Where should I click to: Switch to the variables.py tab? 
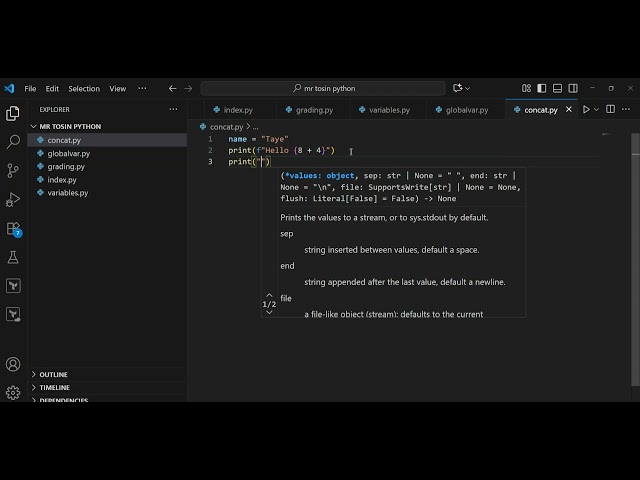(389, 110)
